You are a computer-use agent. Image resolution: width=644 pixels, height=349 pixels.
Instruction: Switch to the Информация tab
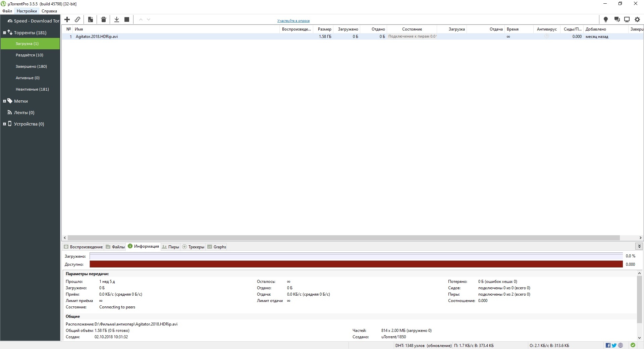143,246
